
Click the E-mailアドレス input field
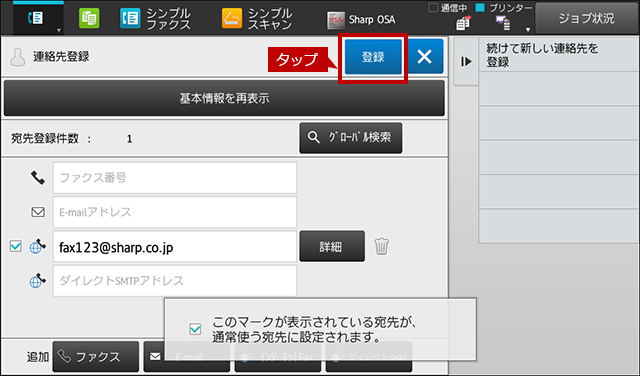pyautogui.click(x=175, y=212)
